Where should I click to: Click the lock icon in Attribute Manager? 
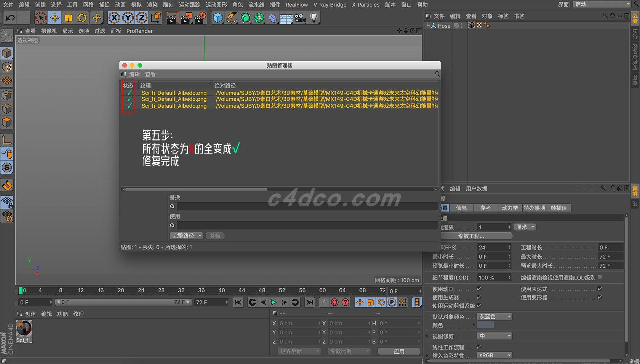[x=613, y=188]
